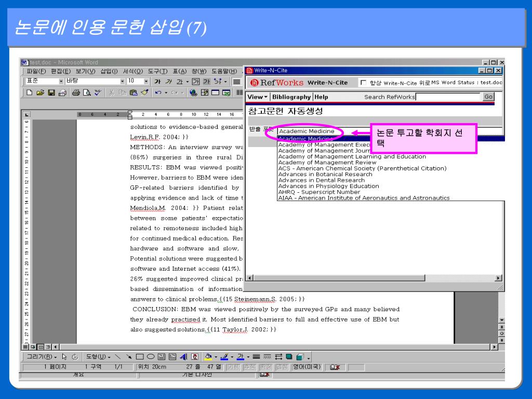Screen dimensions: 532x399
Task: Apply italic with the slanted 가 icon
Action: [x=169, y=82]
